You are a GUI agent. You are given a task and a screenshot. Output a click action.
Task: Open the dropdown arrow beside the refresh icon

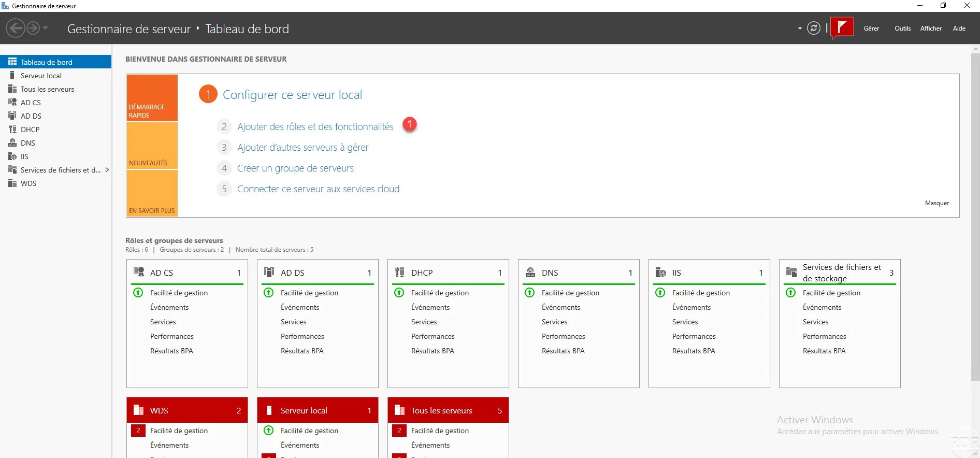click(800, 28)
